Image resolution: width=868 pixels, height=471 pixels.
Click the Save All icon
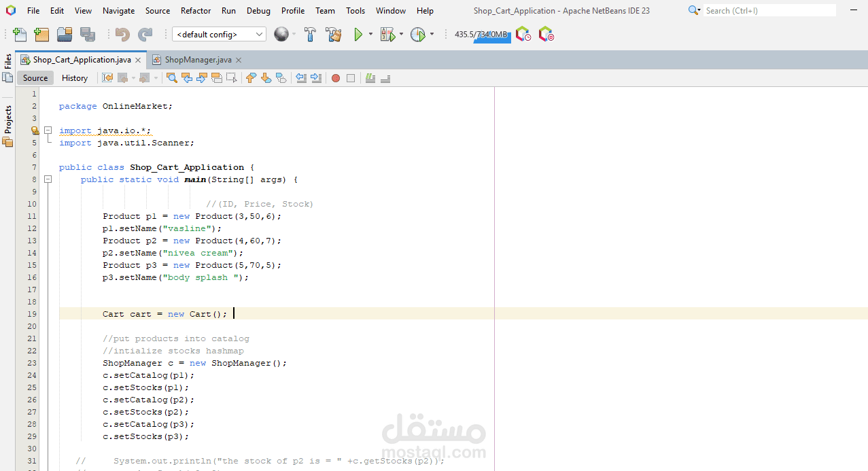tap(88, 35)
